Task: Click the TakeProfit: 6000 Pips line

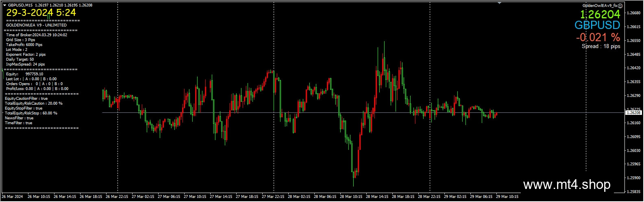Action: (24, 45)
